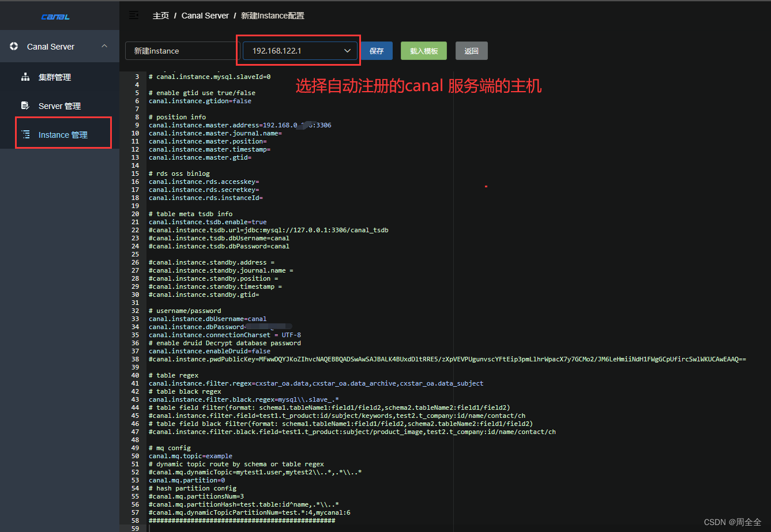Toggle the sidebar hamburger icon
The image size is (771, 532).
134,15
